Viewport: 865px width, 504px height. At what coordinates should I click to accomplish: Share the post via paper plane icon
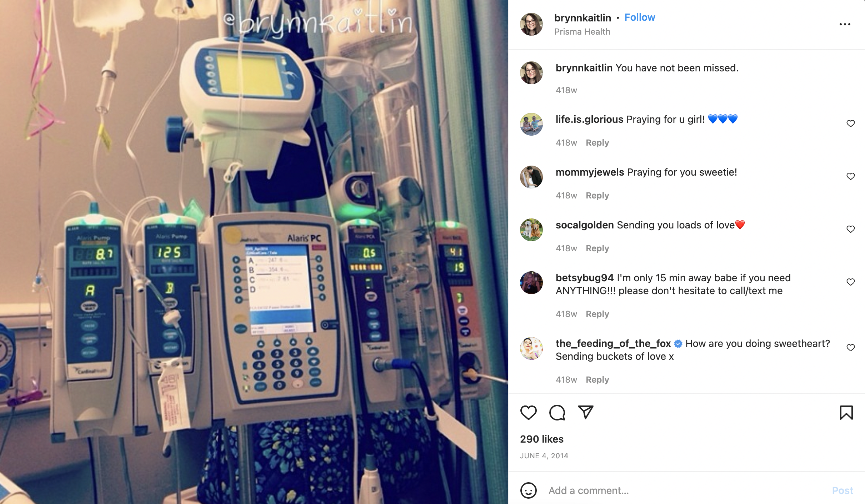[586, 412]
